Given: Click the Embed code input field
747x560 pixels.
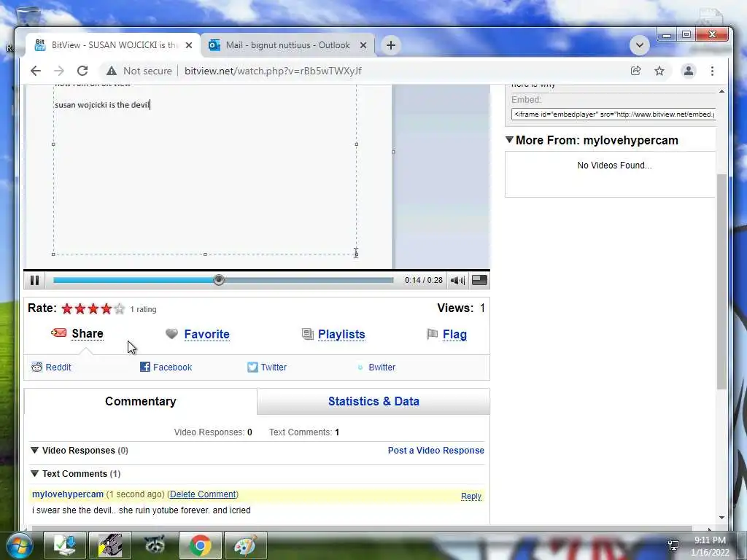Looking at the screenshot, I should [x=614, y=114].
